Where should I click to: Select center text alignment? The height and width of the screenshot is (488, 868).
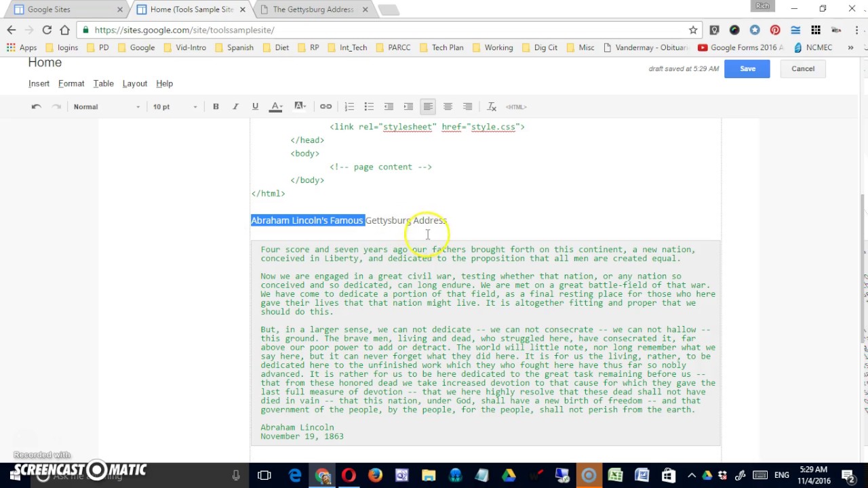[448, 106]
